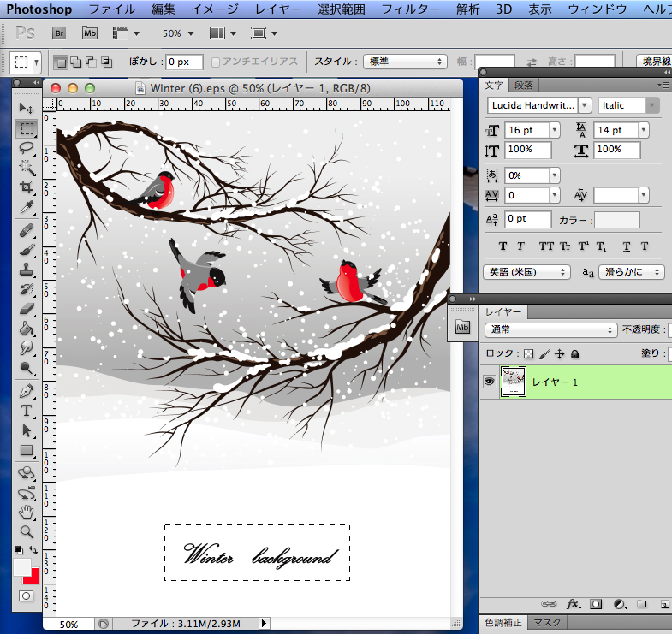Click the ぼかし feather input field
The height and width of the screenshot is (634, 672).
[184, 62]
